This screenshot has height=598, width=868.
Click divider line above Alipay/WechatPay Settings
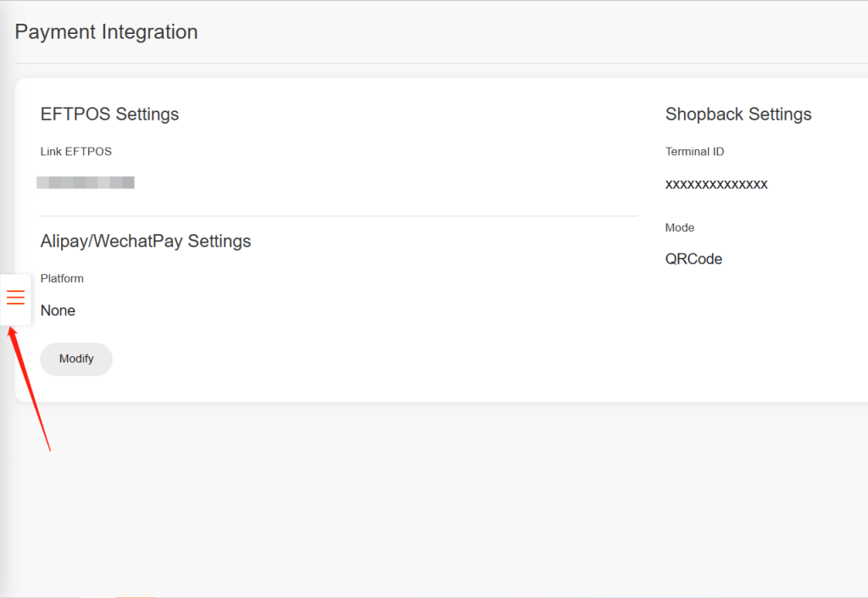coord(339,216)
